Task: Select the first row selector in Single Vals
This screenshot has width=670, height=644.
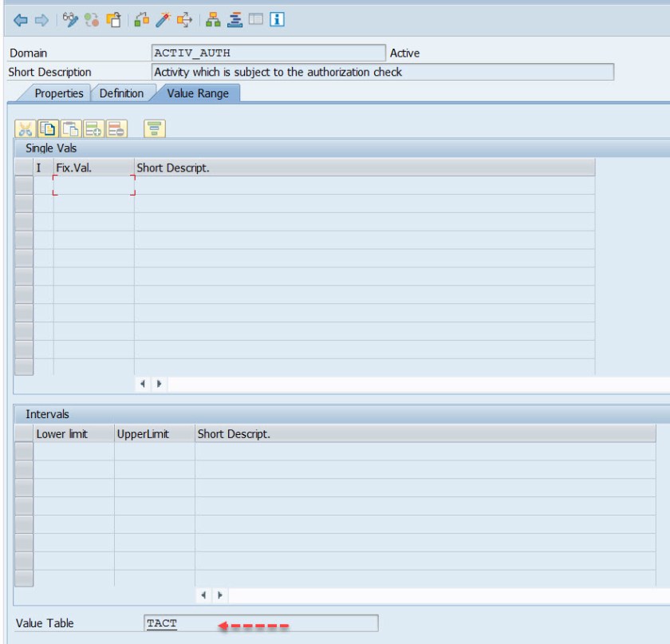Action: point(24,186)
